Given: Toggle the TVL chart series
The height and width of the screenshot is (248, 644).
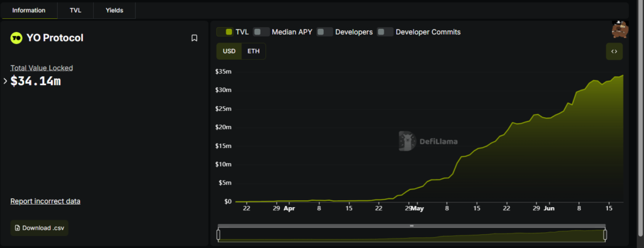Looking at the screenshot, I should click(x=233, y=31).
